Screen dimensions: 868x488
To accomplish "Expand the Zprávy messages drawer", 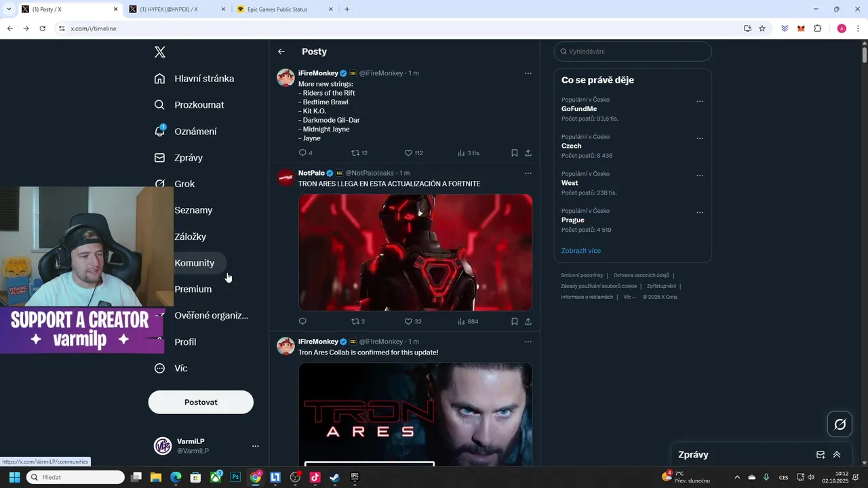I will pos(837,455).
